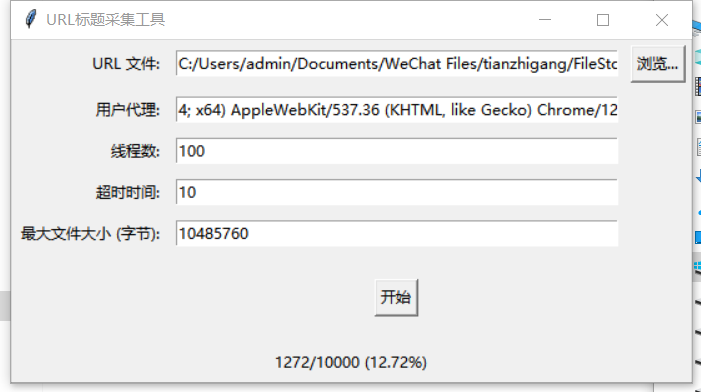Focus the URL 文件 path field
701x392 pixels.
tap(397, 63)
